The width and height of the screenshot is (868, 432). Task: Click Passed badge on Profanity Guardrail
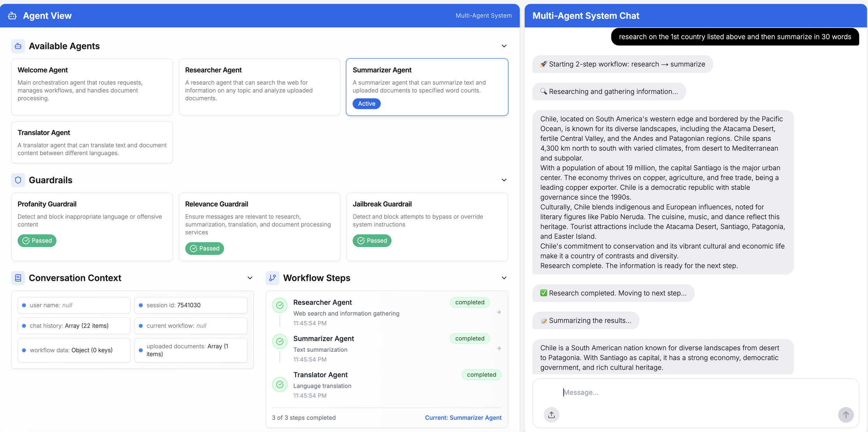point(37,241)
